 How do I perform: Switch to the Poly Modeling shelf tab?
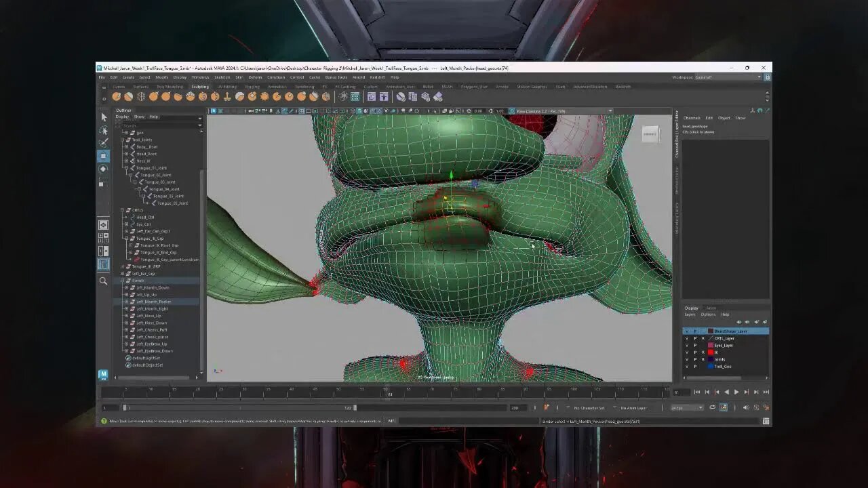[x=170, y=87]
